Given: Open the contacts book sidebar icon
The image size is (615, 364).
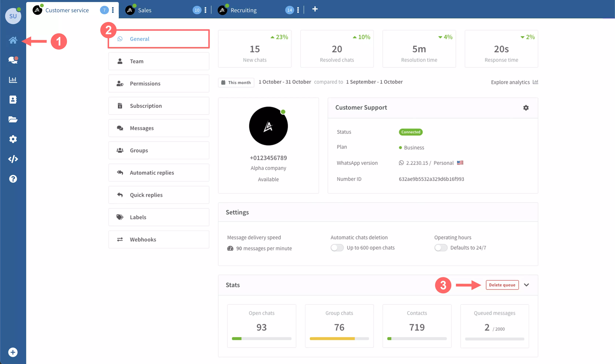Looking at the screenshot, I should click(x=13, y=100).
